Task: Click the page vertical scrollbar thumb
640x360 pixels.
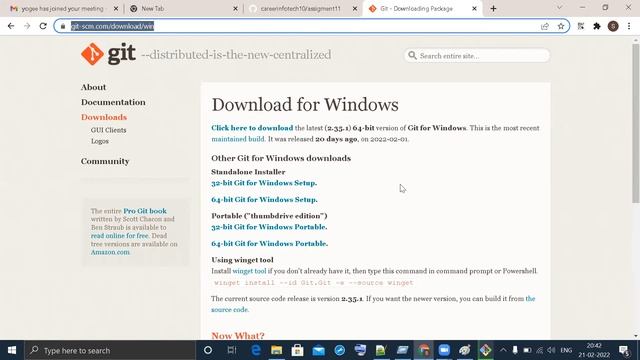Action: (x=636, y=122)
